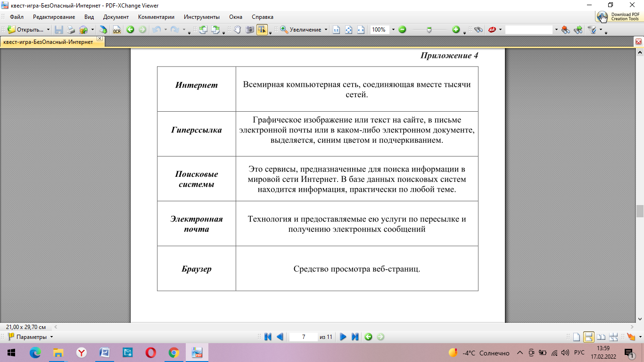Image resolution: width=644 pixels, height=362 pixels.
Task: Click the page number input field
Action: 303,337
